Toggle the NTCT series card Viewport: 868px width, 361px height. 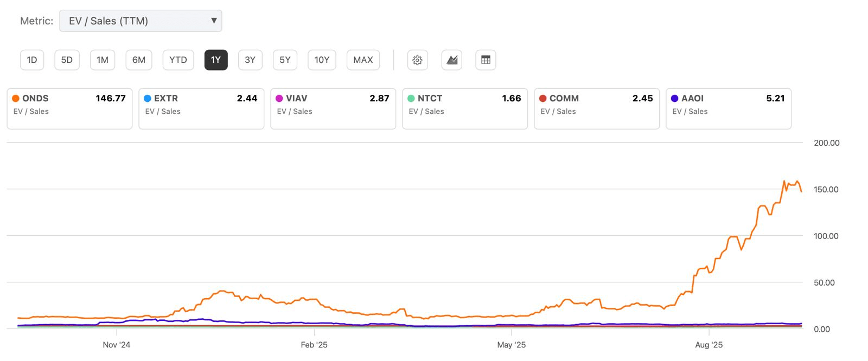pos(465,108)
